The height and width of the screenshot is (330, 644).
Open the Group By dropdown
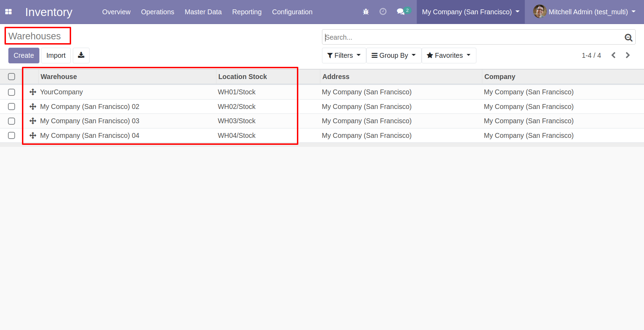[394, 55]
